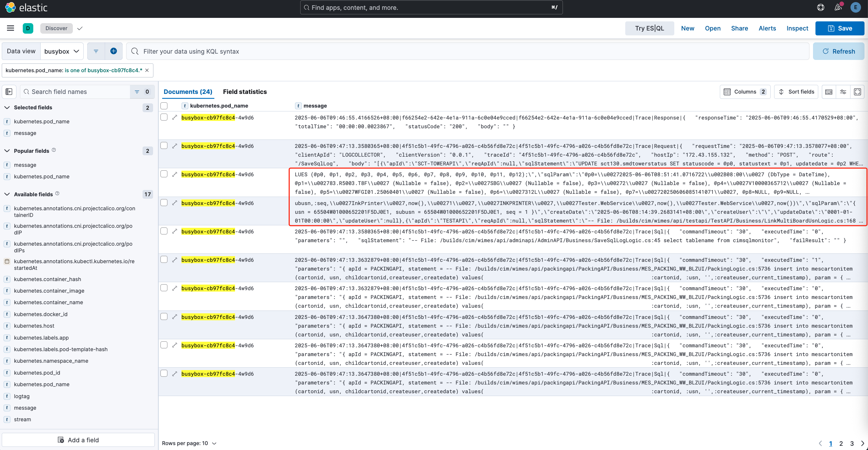Screen dimensions: 868x450
Task: Open the keyboard shortcuts panel
Action: [x=829, y=91]
